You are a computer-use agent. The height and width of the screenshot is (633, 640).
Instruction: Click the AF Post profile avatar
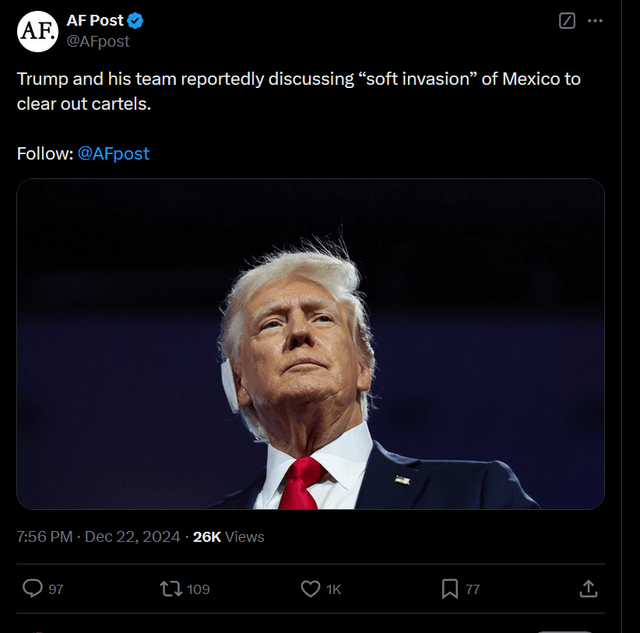click(x=37, y=31)
